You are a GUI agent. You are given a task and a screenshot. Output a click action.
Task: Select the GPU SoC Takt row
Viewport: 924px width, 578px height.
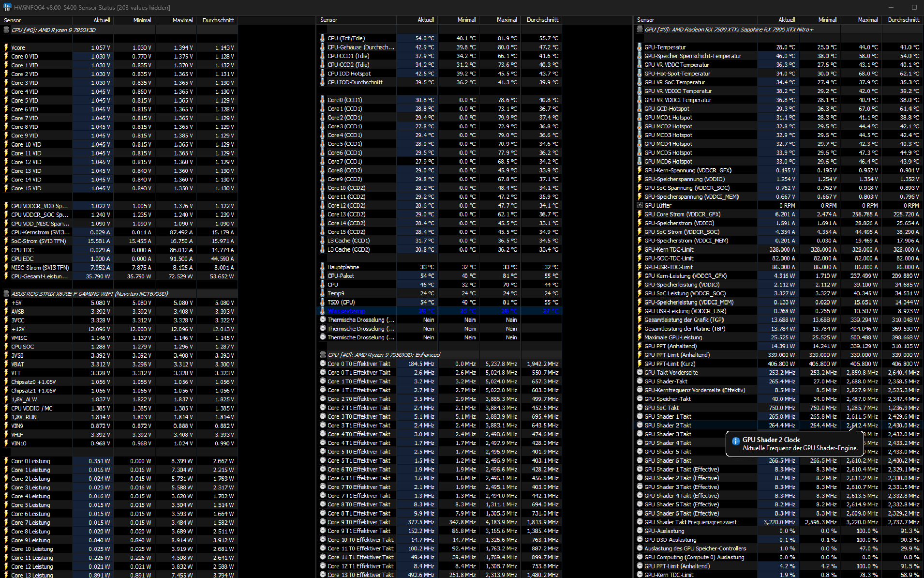(779, 408)
